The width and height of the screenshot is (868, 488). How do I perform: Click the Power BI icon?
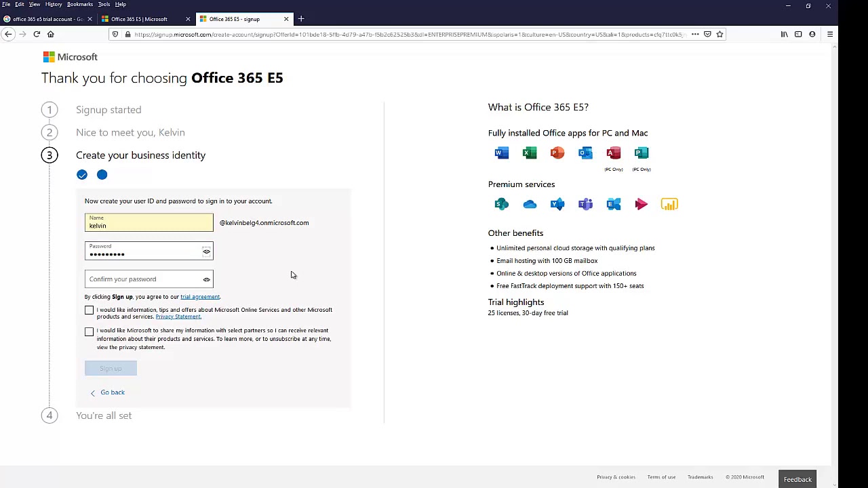669,204
